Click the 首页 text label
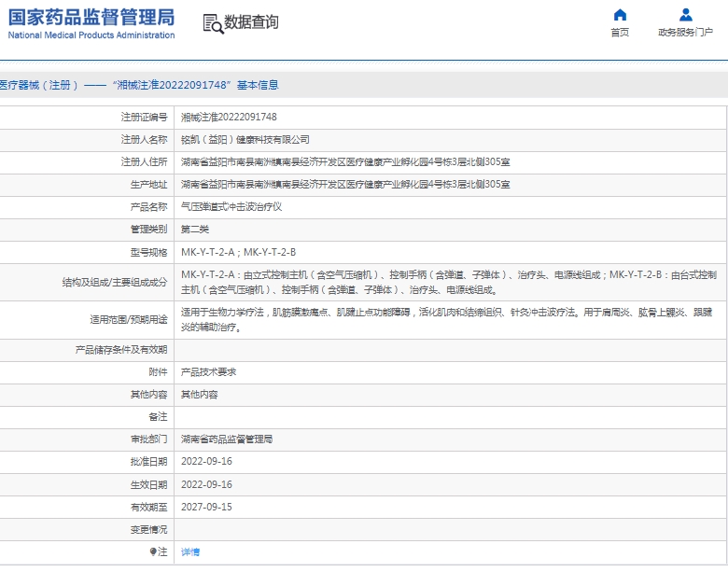The height and width of the screenshot is (572, 728). [620, 32]
